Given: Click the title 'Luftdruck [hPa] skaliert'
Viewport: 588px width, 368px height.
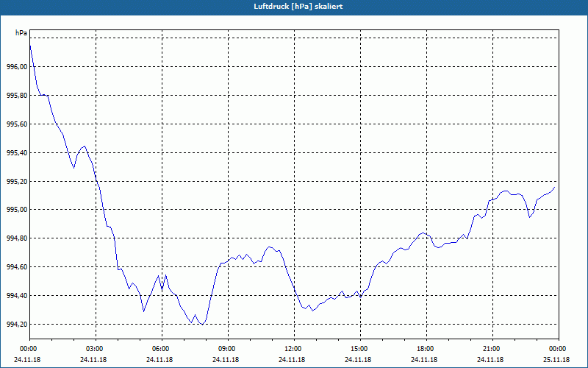Looking at the screenshot, I should [x=298, y=7].
